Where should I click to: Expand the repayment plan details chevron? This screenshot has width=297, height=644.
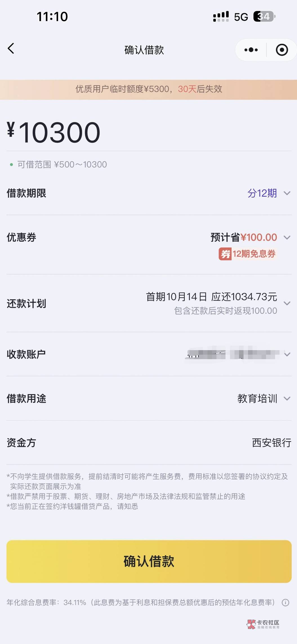pyautogui.click(x=287, y=303)
